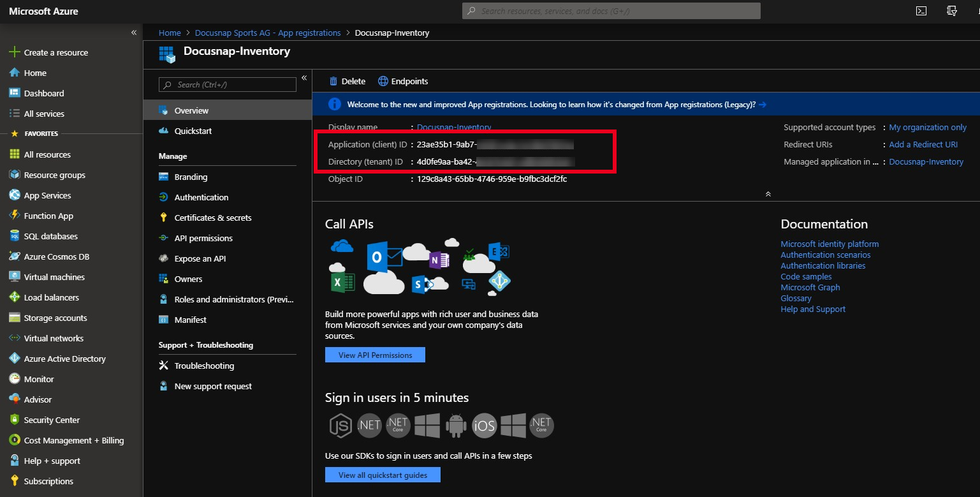The height and width of the screenshot is (497, 980).
Task: Click the Virtual machines monitor icon
Action: click(14, 277)
